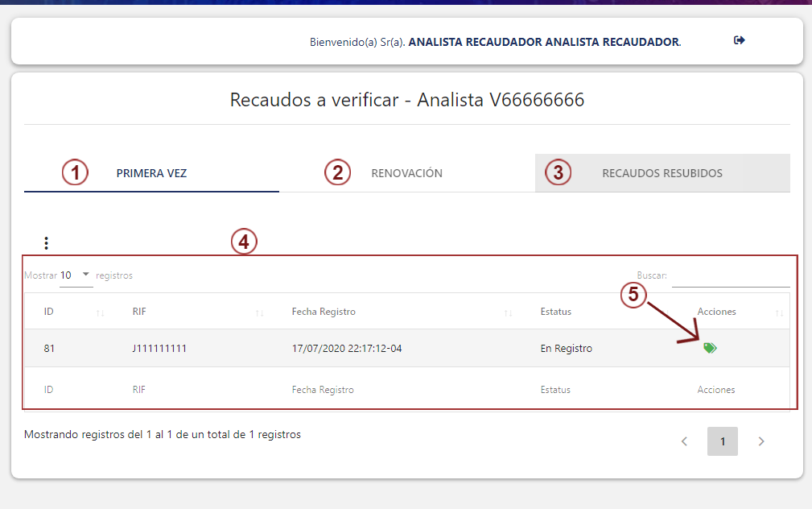The image size is (812, 509).
Task: Click the En Registro status cell
Action: click(566, 349)
